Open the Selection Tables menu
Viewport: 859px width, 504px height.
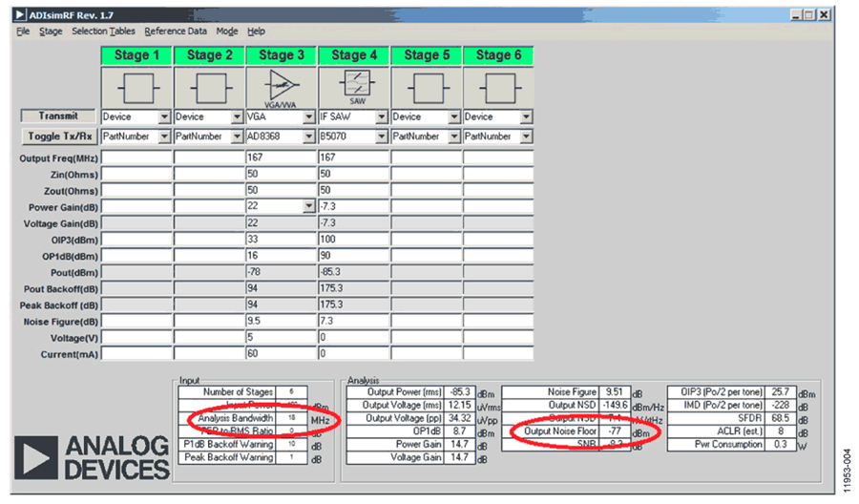[103, 31]
